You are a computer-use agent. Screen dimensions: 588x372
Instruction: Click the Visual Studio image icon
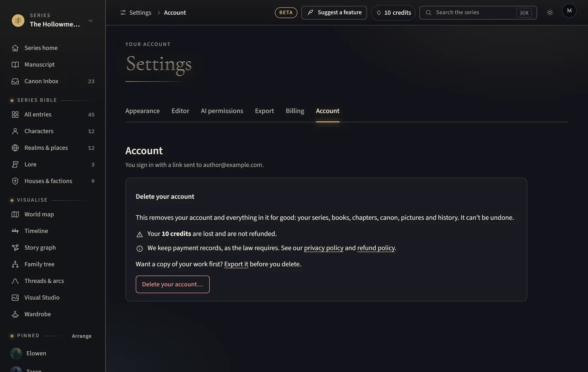(x=15, y=298)
